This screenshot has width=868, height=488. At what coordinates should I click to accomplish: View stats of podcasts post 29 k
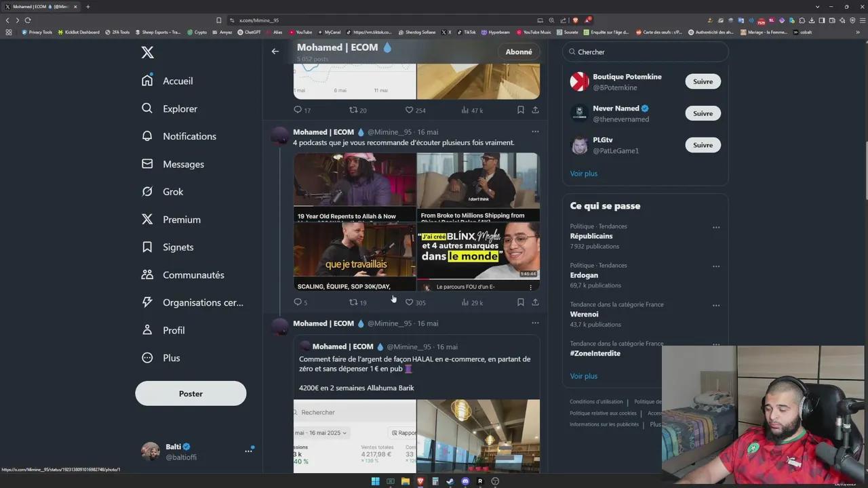click(472, 302)
